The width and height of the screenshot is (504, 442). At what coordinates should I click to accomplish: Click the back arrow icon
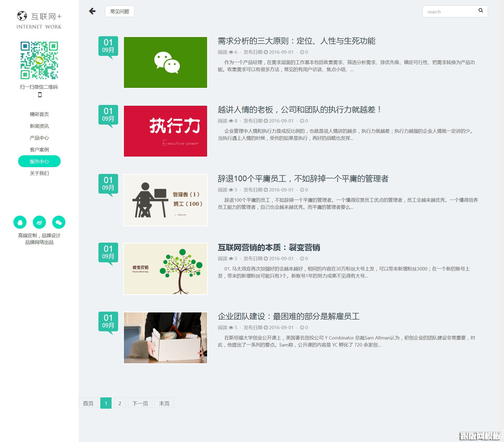pyautogui.click(x=92, y=11)
